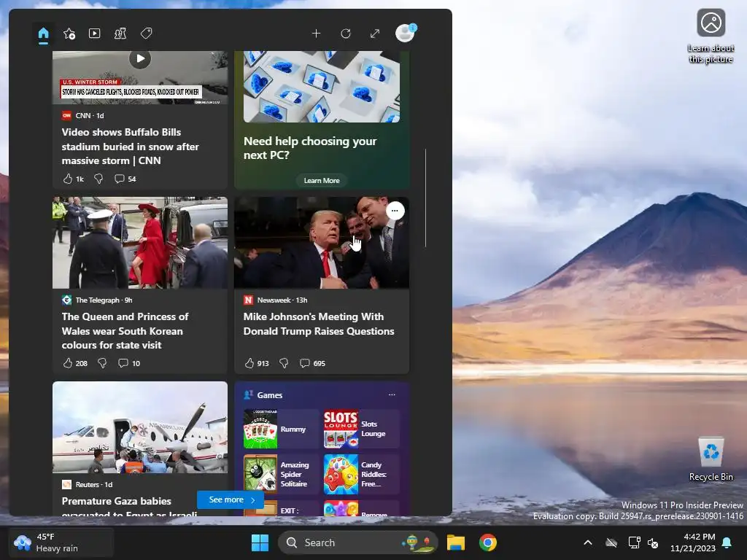Open the CNN source label
This screenshot has width=747, height=560.
pos(83,116)
